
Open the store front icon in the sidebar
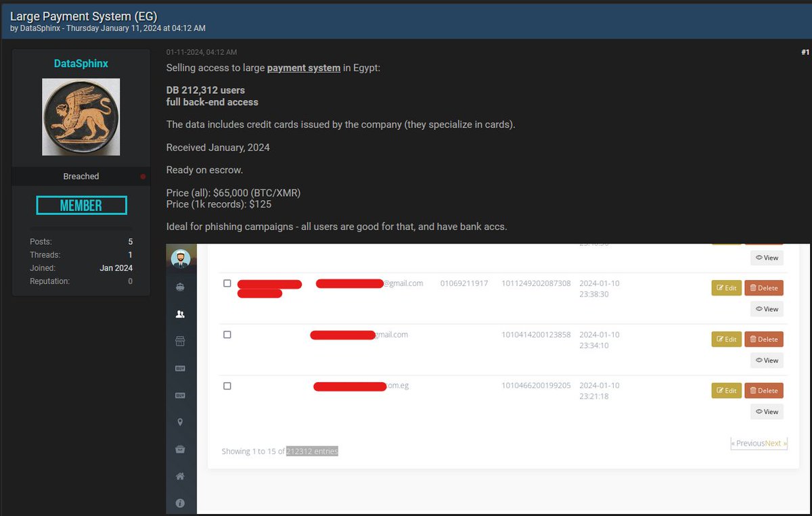(180, 342)
